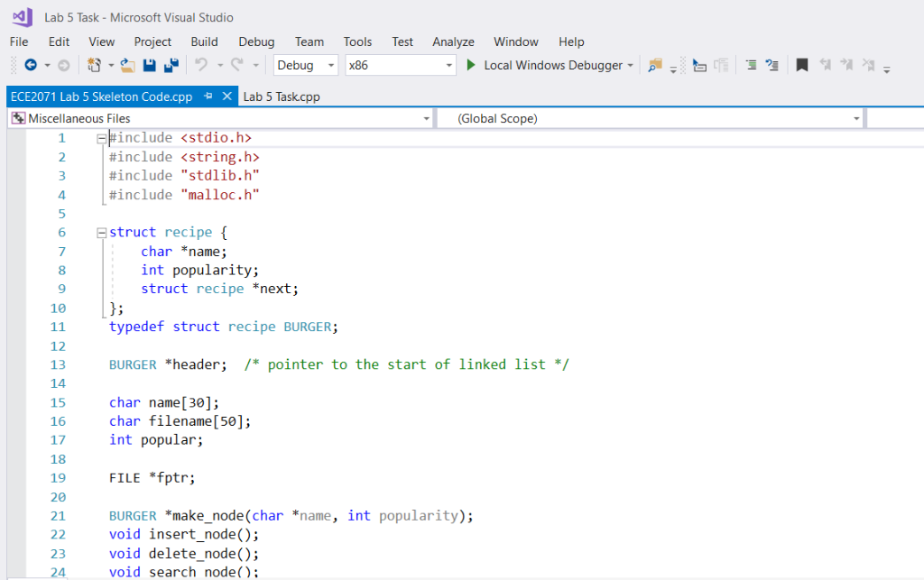
Task: Open the toolbar overflow options after bookmark icons
Action: [x=886, y=70]
